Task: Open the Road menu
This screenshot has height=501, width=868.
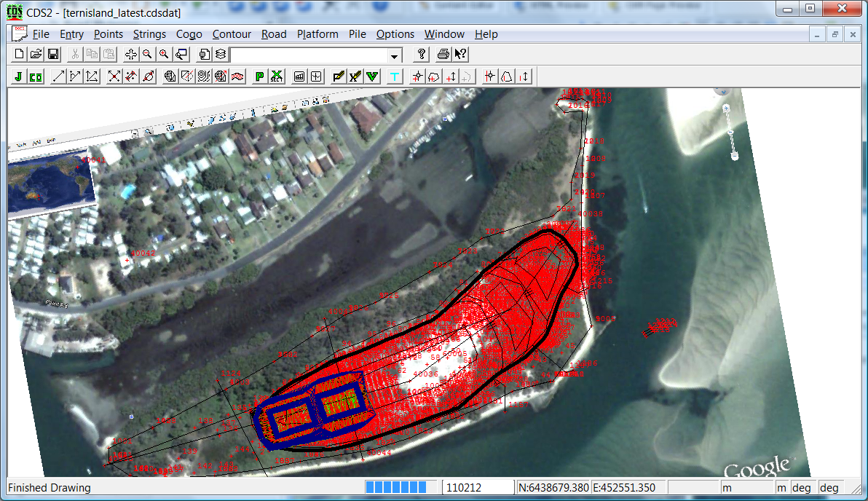Action: coord(274,34)
